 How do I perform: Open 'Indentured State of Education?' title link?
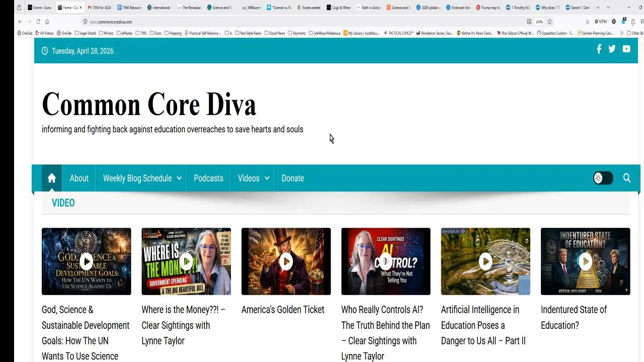tap(574, 317)
